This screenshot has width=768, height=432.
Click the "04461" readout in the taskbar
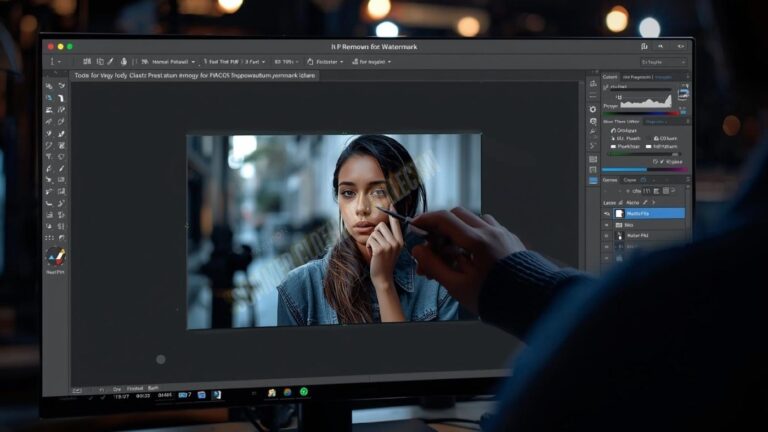pyautogui.click(x=165, y=395)
